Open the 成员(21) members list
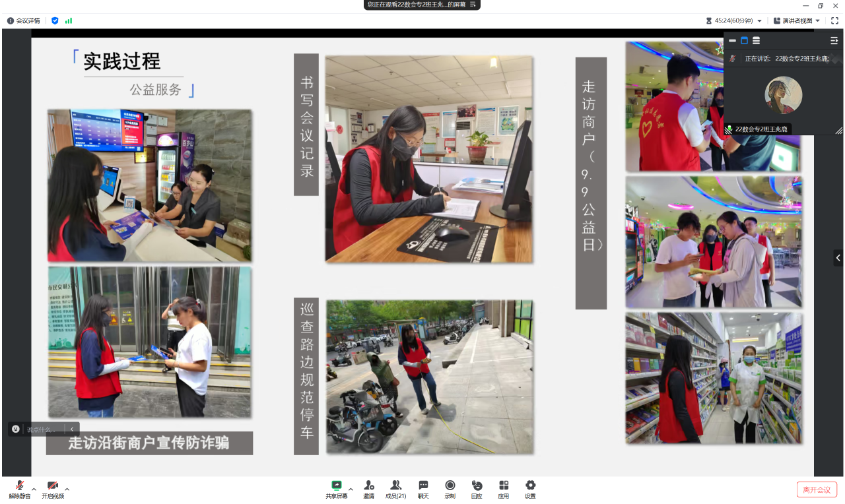Image resolution: width=845 pixels, height=504 pixels. pos(395,489)
